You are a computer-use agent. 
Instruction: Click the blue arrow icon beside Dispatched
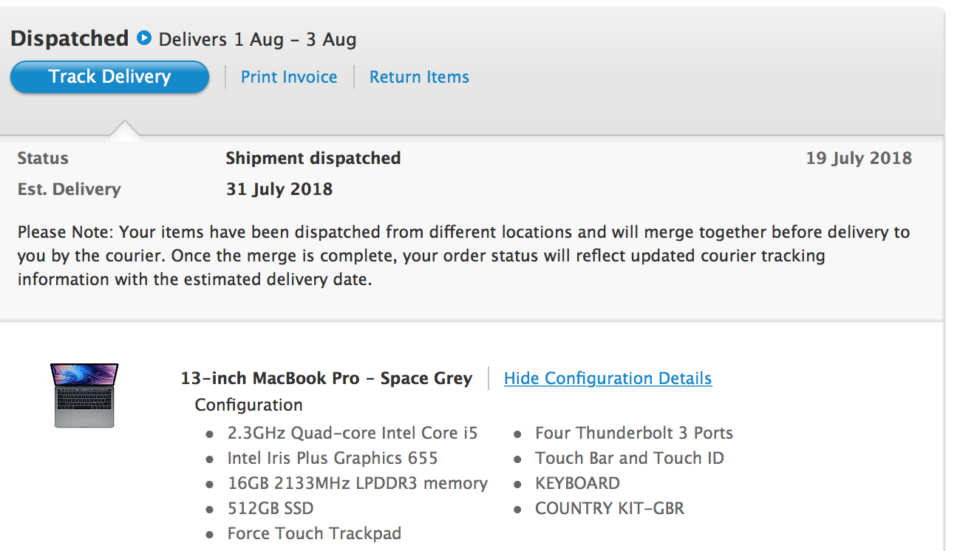pyautogui.click(x=144, y=38)
